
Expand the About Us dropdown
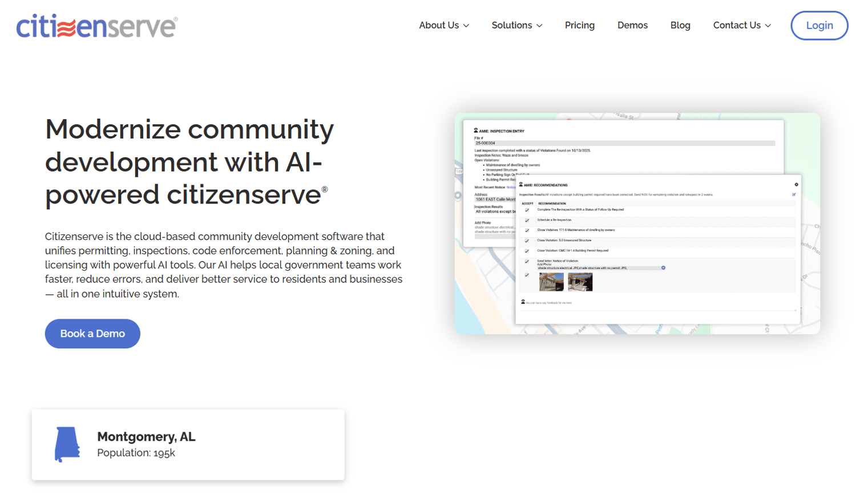(x=444, y=25)
